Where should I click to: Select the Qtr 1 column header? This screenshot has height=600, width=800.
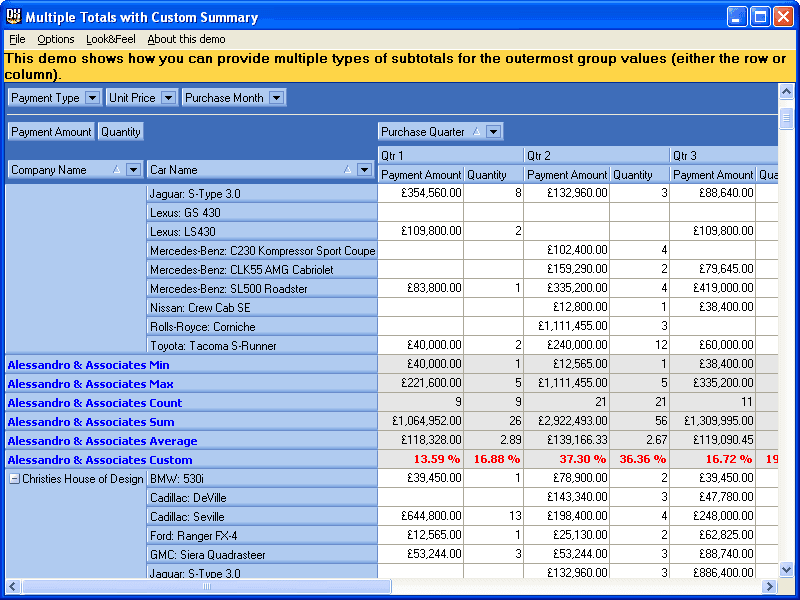pyautogui.click(x=451, y=156)
